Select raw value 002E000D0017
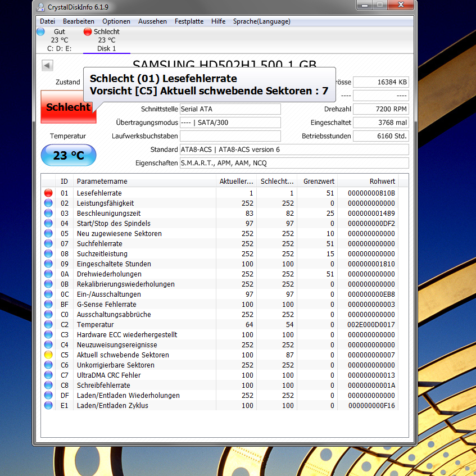The height and width of the screenshot is (476, 476). pyautogui.click(x=371, y=324)
